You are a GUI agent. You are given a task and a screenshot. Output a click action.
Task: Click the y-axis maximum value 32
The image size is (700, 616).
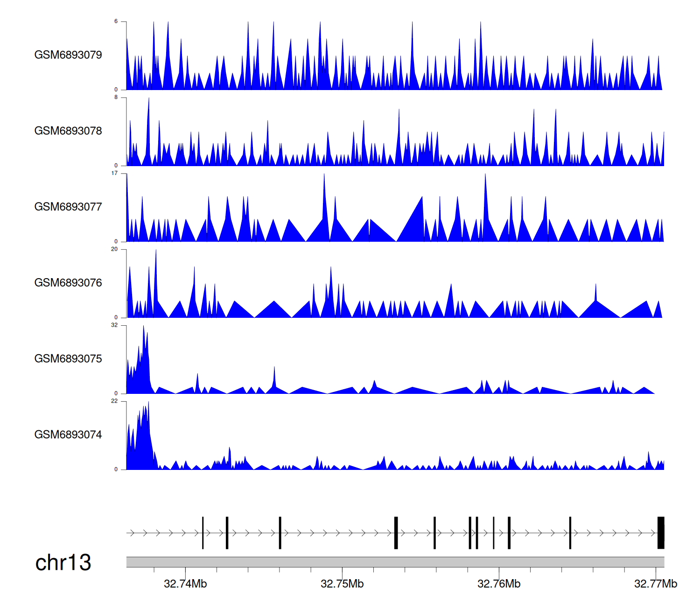114,325
